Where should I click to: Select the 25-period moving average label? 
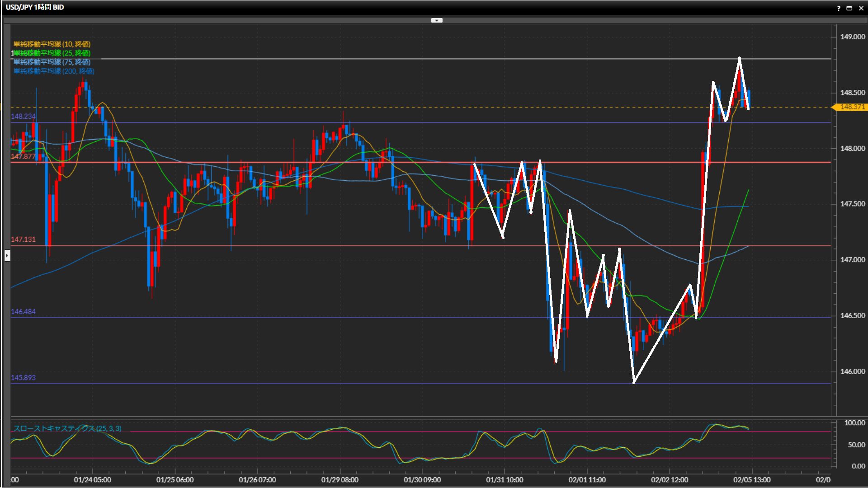point(52,53)
